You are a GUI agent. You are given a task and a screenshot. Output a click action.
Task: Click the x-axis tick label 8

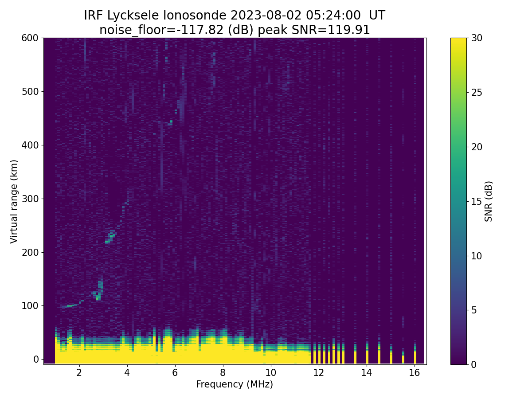click(x=223, y=373)
